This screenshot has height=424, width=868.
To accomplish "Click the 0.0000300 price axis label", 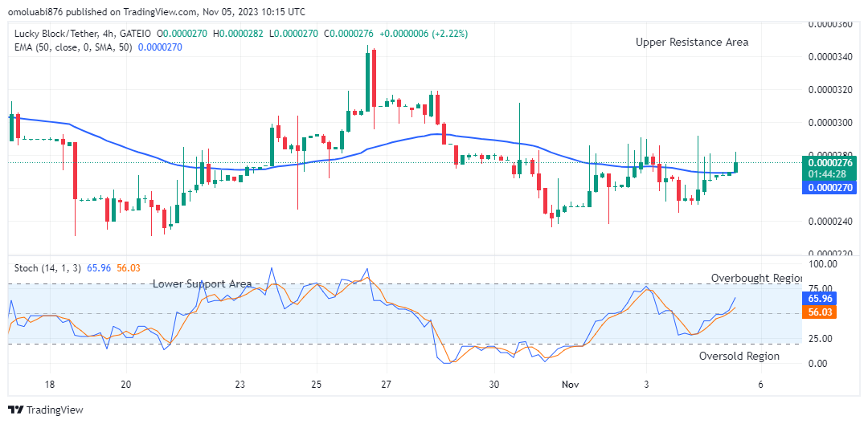I will [830, 122].
